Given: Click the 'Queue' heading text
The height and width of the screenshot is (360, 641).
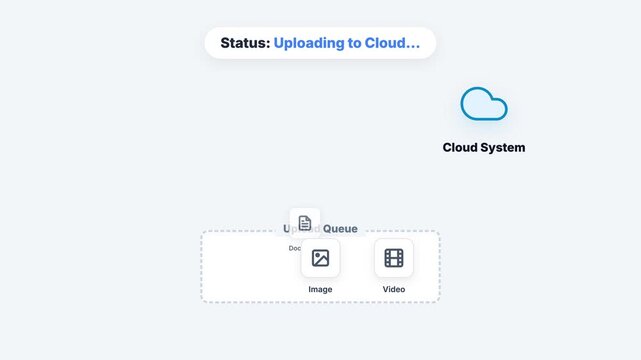Looking at the screenshot, I should click(340, 229).
